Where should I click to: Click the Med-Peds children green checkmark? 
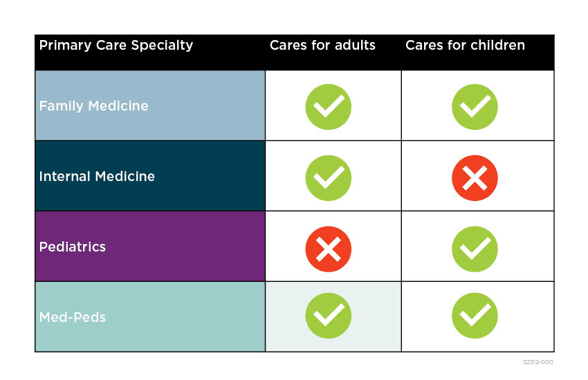coord(475,316)
